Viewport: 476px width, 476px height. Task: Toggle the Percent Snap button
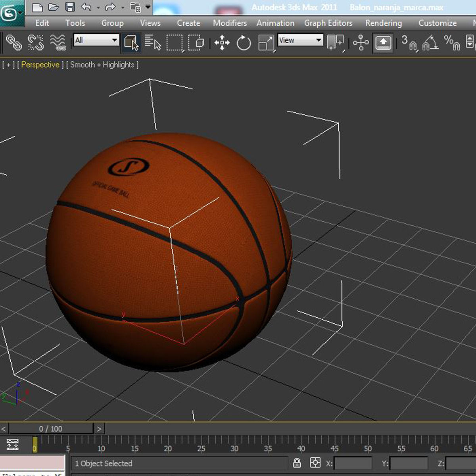click(x=452, y=42)
